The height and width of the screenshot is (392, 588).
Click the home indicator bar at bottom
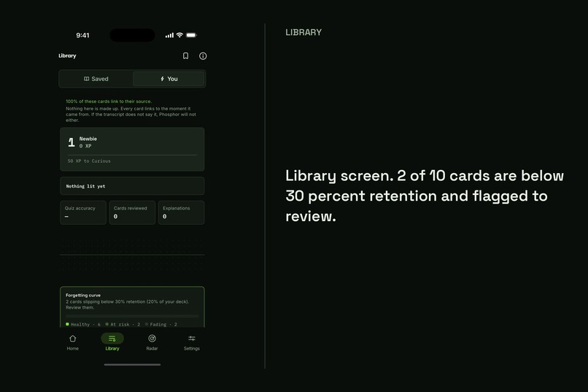pos(132,364)
